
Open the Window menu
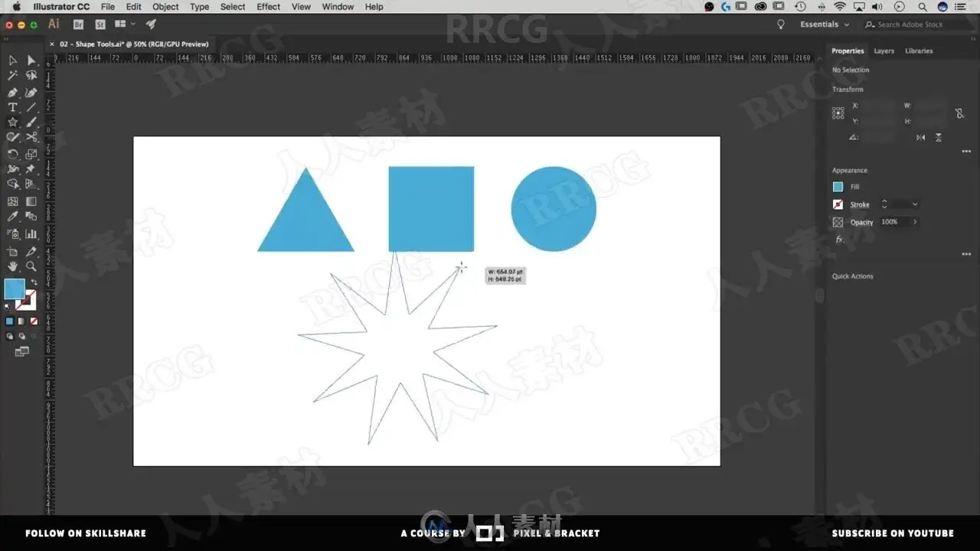click(338, 6)
